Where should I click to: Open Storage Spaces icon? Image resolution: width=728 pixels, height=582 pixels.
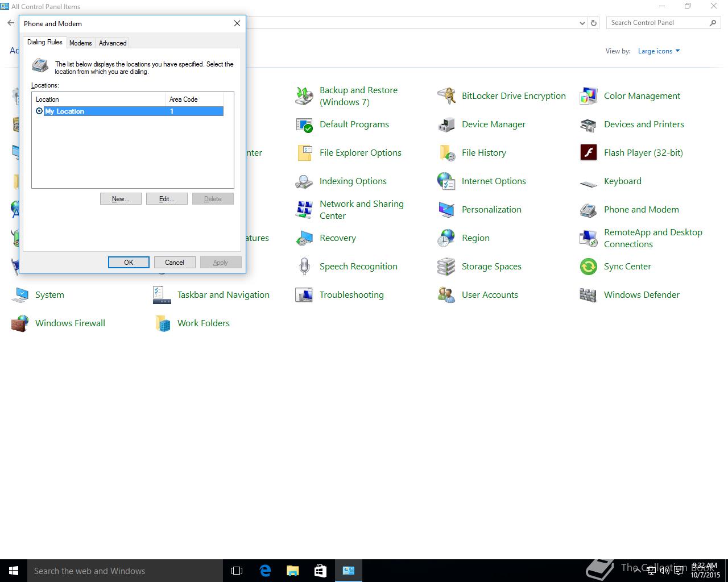(x=446, y=267)
